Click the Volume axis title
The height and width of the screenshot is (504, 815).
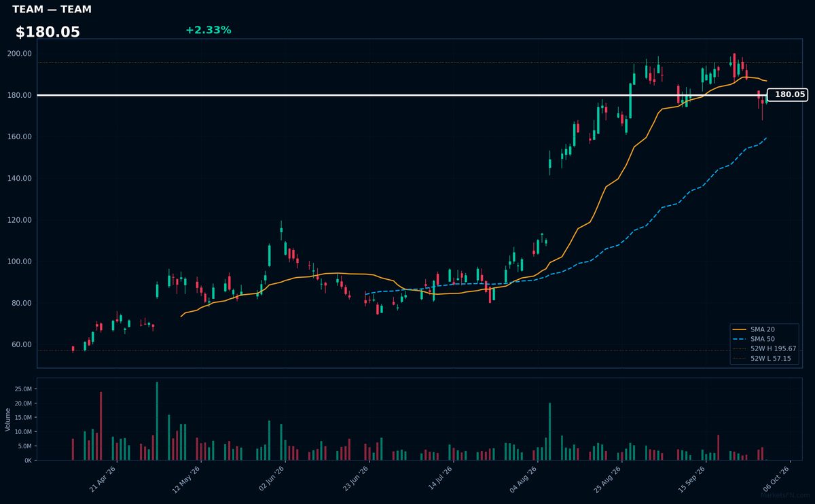[8, 419]
